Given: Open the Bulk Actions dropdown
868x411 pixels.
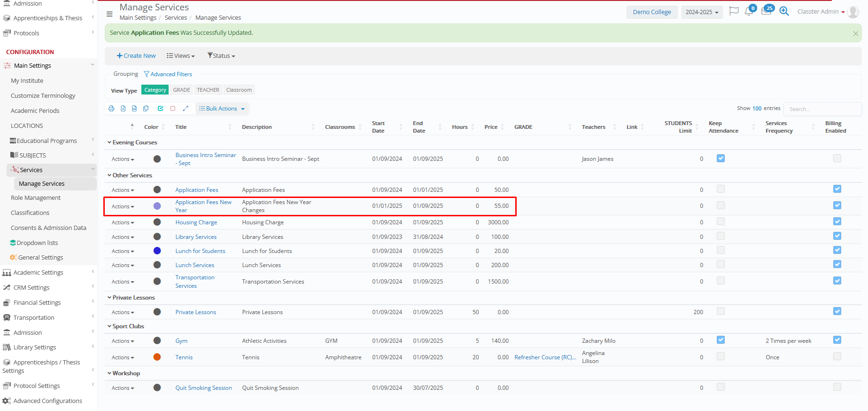Looking at the screenshot, I should coord(222,109).
